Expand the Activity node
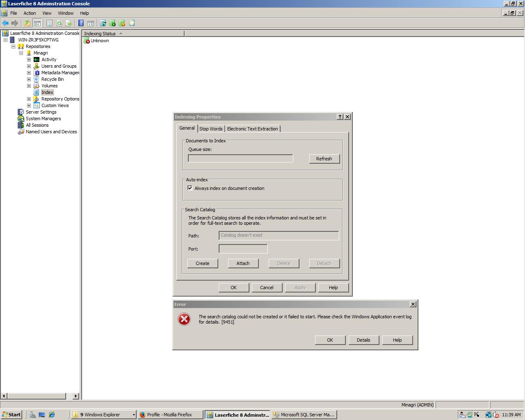The width and height of the screenshot is (525, 420). 29,59
